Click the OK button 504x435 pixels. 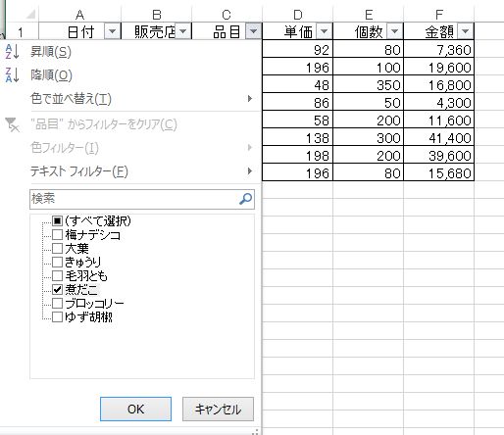coord(135,409)
